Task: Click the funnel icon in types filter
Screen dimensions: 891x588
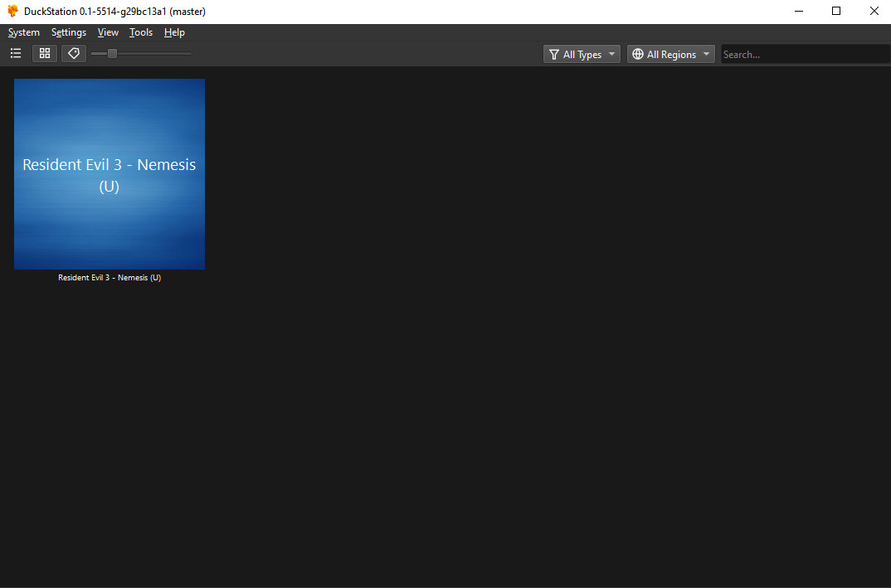Action: (554, 54)
